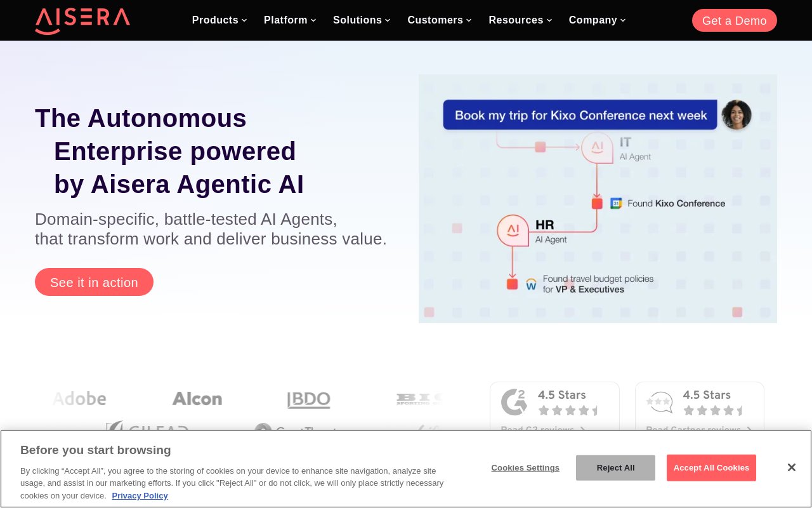Click the IT AI Agent icon in illustration
Viewport: 812px width, 508px height.
(597, 147)
